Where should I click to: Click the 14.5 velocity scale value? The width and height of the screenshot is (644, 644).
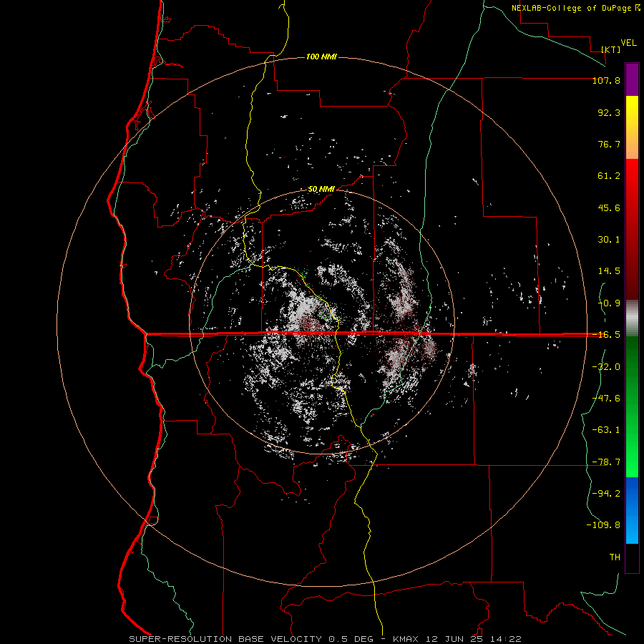(x=609, y=271)
